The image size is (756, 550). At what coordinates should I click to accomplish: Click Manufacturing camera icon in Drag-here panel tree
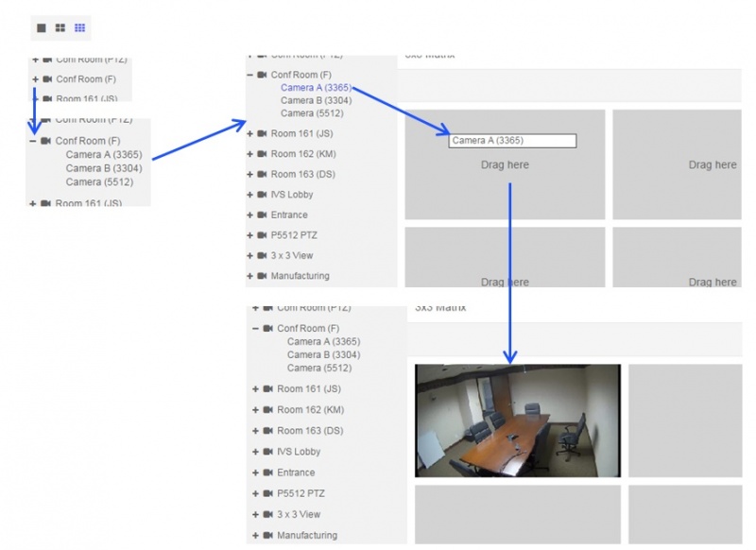262,276
